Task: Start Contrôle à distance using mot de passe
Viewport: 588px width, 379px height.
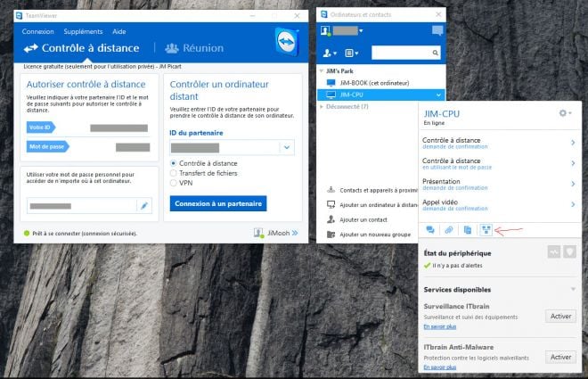Action: 499,163
